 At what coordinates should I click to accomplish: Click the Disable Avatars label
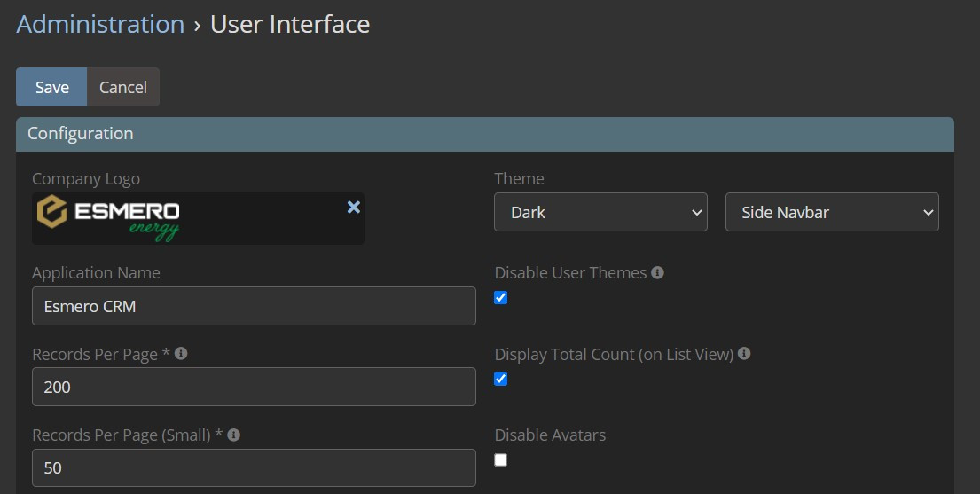tap(550, 435)
